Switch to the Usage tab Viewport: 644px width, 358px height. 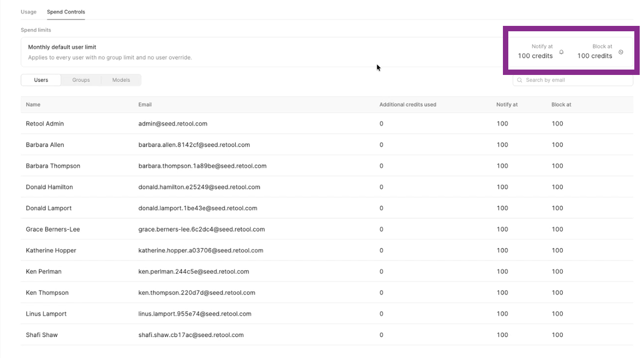point(29,12)
